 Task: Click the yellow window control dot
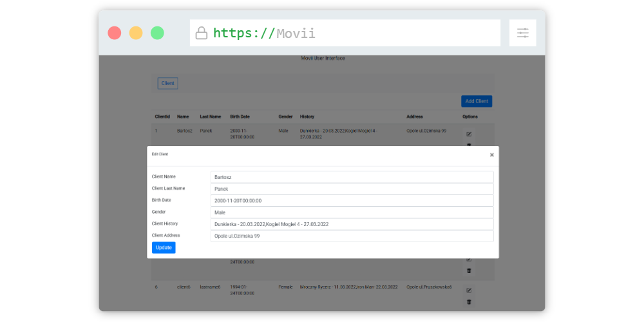pyautogui.click(x=136, y=33)
